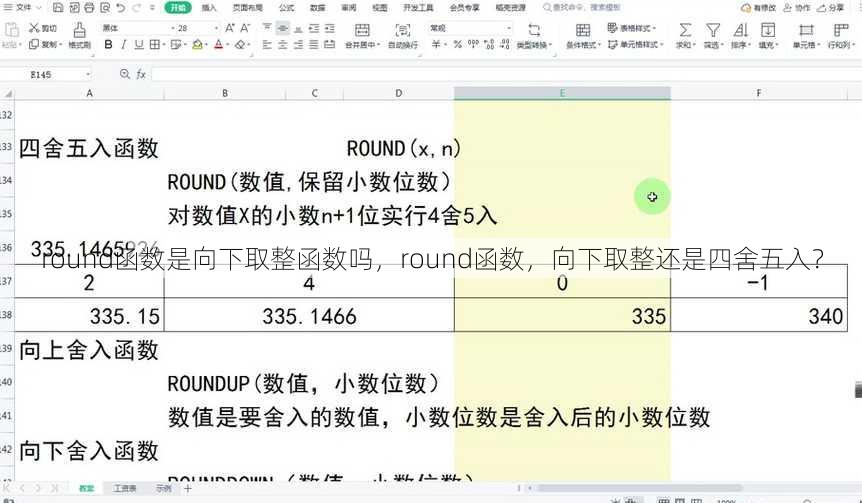Click the AutoSum (求和) sigma icon

coord(684,30)
